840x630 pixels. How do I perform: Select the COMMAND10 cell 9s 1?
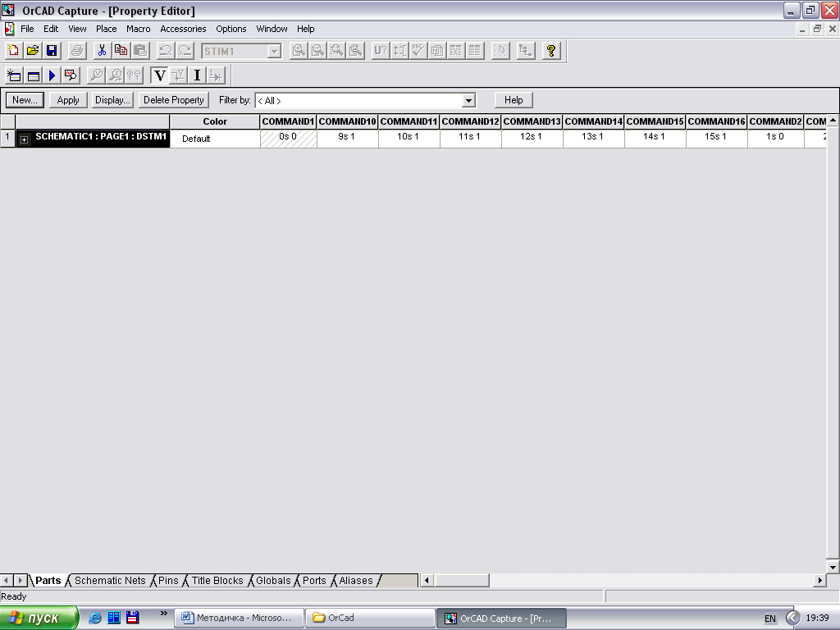[347, 137]
